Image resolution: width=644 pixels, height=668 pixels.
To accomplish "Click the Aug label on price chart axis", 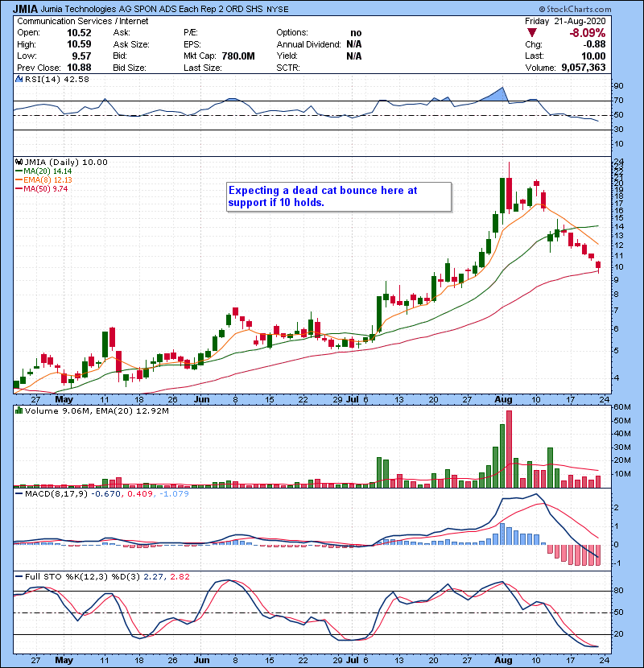I will [x=503, y=400].
